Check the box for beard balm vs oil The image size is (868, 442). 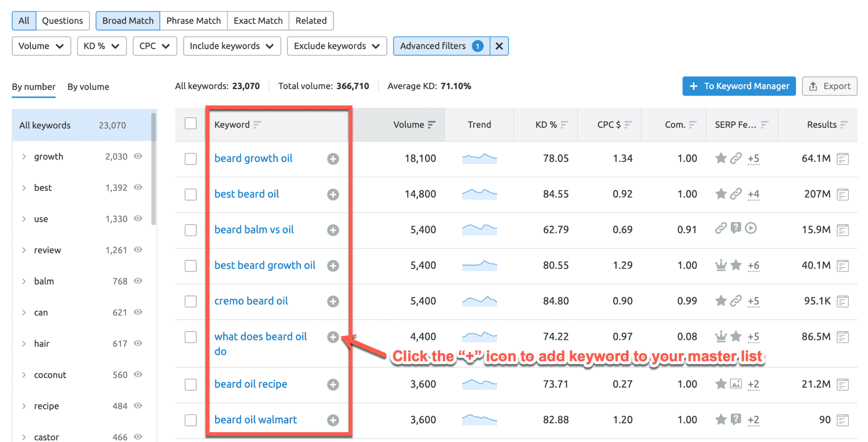[x=191, y=230]
